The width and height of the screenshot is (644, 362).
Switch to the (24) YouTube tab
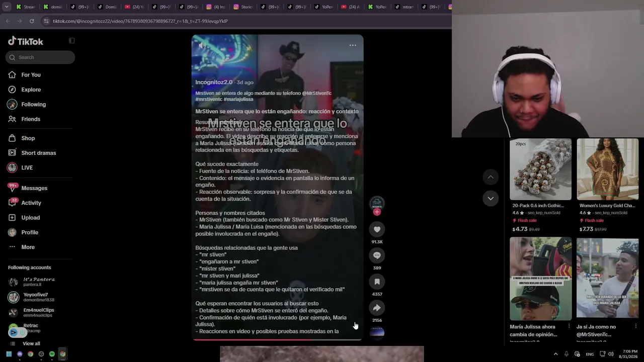click(x=134, y=7)
